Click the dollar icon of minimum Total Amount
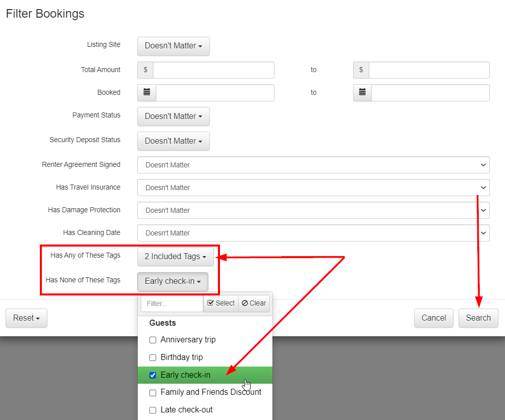 145,70
